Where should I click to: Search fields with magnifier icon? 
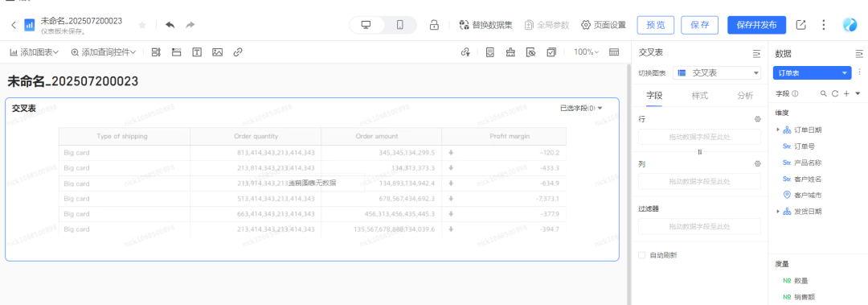824,93
